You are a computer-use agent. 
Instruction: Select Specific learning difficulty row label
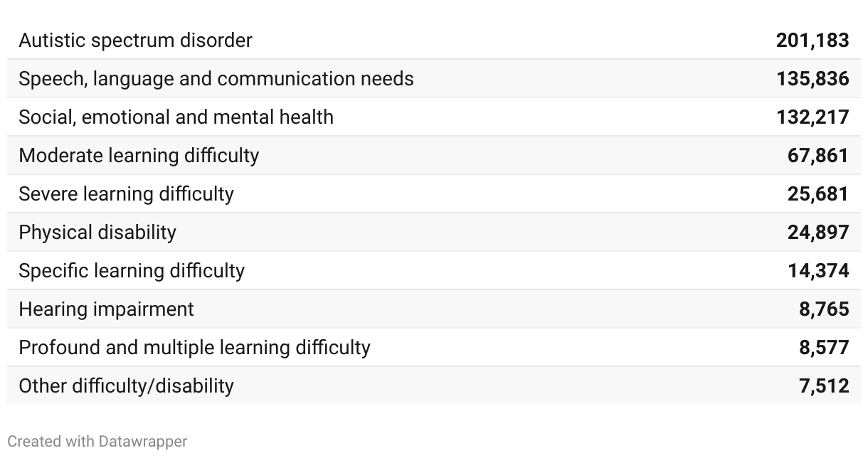[132, 271]
